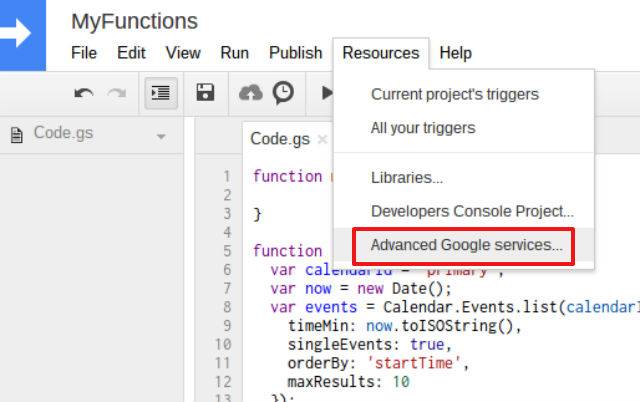Select Current project's triggers

[464, 94]
